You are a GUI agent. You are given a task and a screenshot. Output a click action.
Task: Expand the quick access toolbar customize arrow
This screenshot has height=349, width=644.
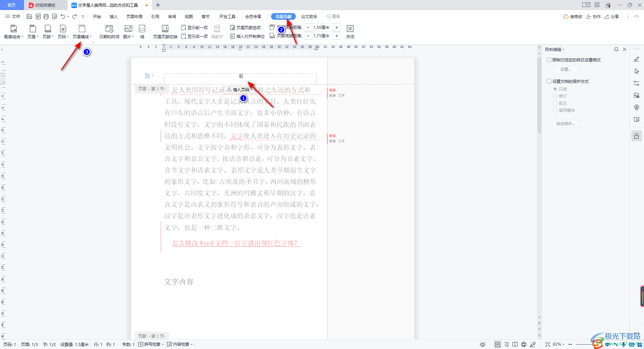click(83, 16)
